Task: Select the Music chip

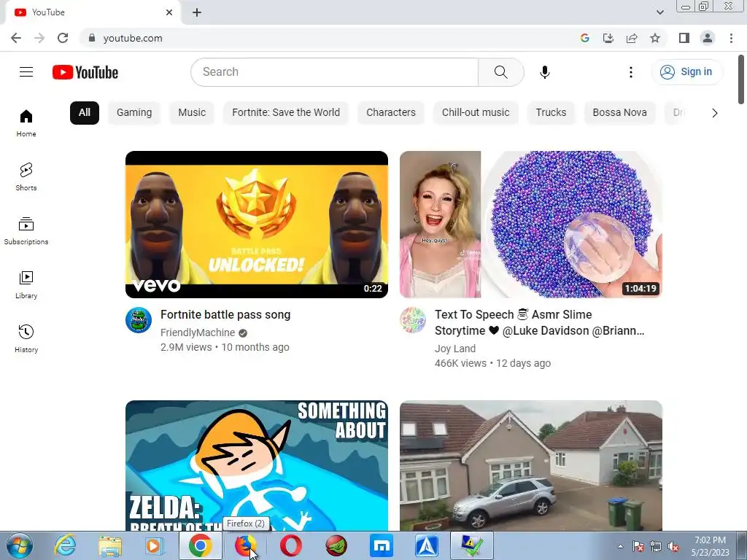Action: pos(192,113)
